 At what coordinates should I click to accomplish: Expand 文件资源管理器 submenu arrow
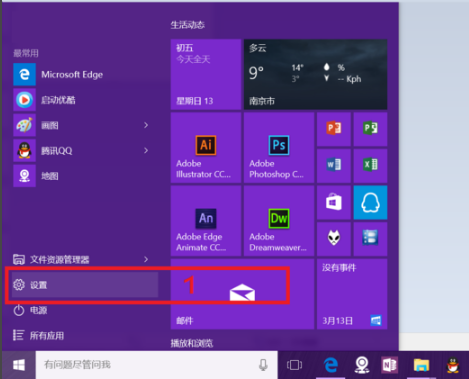[x=146, y=259]
